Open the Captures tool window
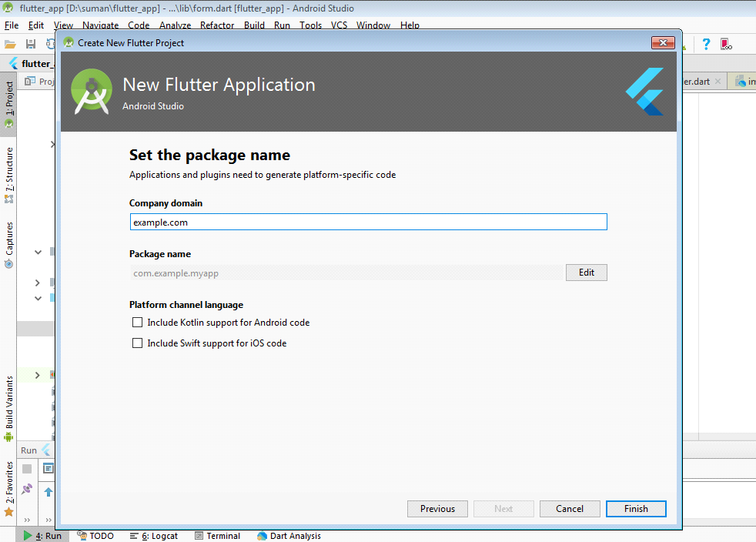756x542 pixels. pos(9,245)
